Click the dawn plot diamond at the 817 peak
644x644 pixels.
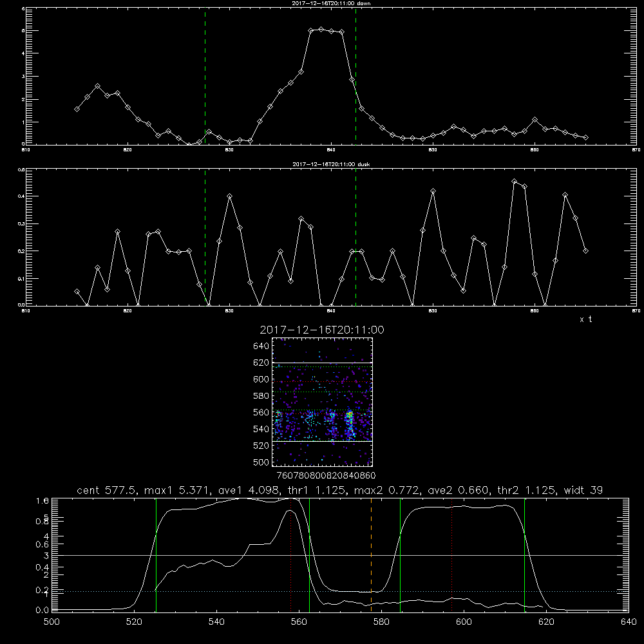(x=97, y=86)
